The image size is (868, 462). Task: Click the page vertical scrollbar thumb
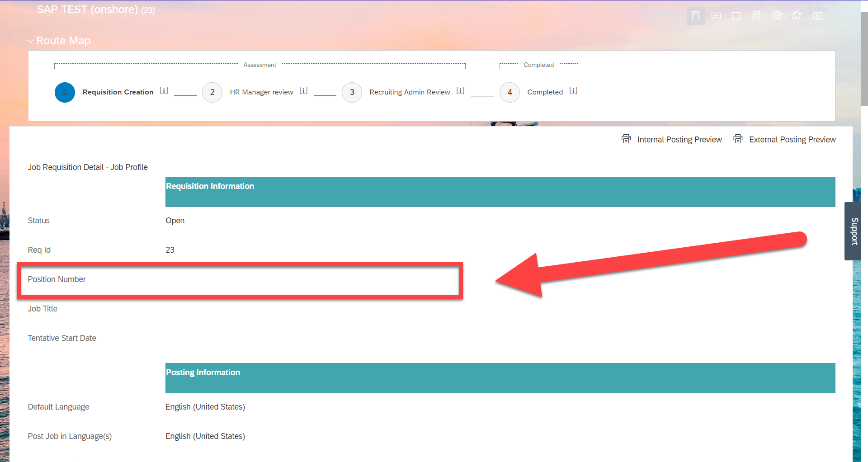tap(864, 59)
